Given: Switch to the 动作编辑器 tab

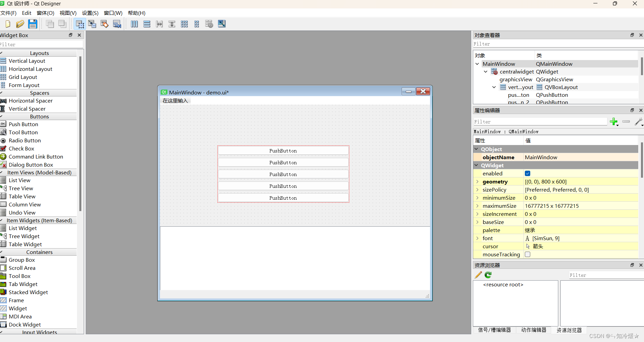Looking at the screenshot, I should (x=533, y=330).
